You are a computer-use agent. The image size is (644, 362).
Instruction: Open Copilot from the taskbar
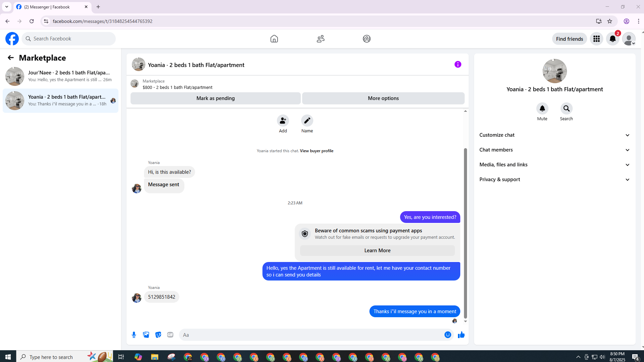[x=138, y=357]
